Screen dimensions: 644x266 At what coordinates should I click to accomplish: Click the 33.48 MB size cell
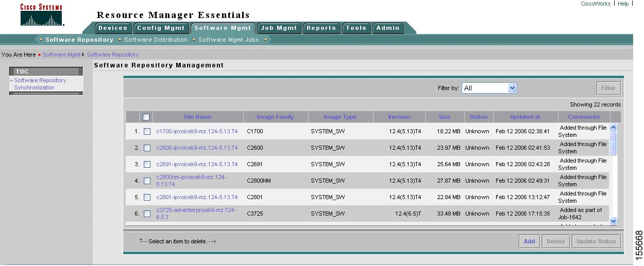(449, 214)
